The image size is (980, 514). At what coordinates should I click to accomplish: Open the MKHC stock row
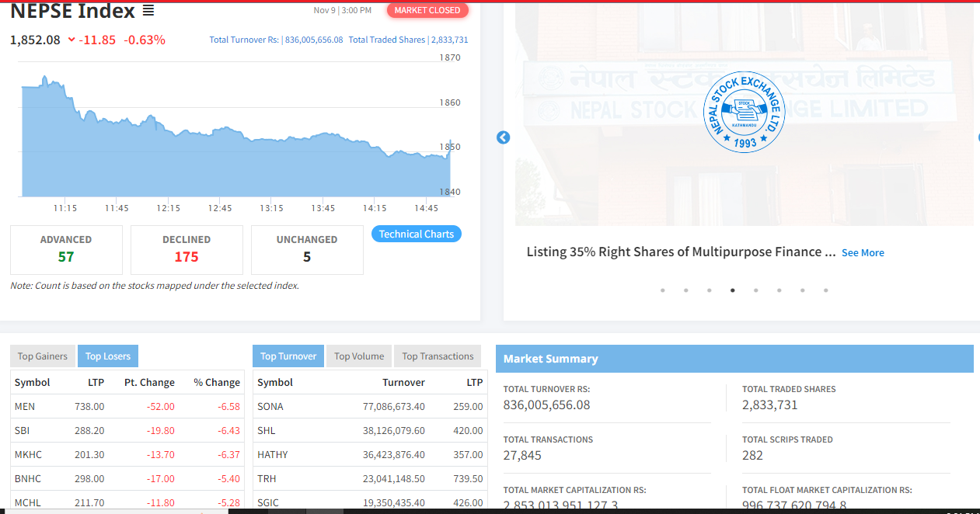pyautogui.click(x=127, y=454)
